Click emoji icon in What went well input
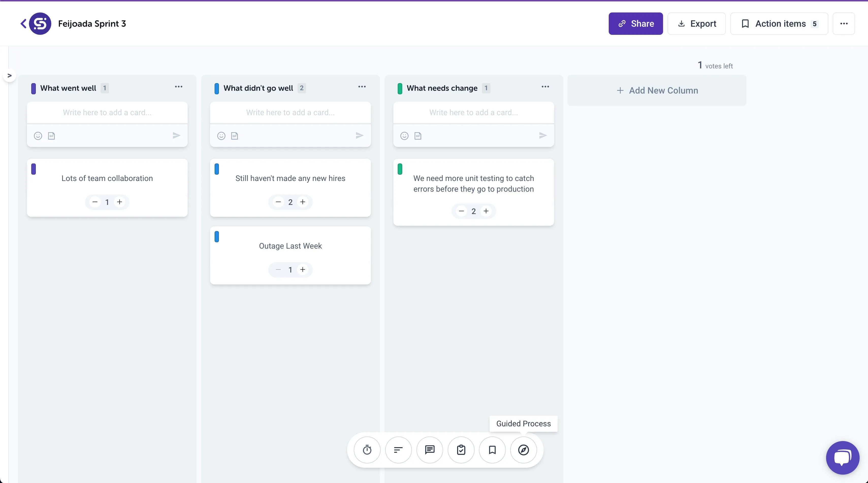The width and height of the screenshot is (868, 483). tap(38, 135)
